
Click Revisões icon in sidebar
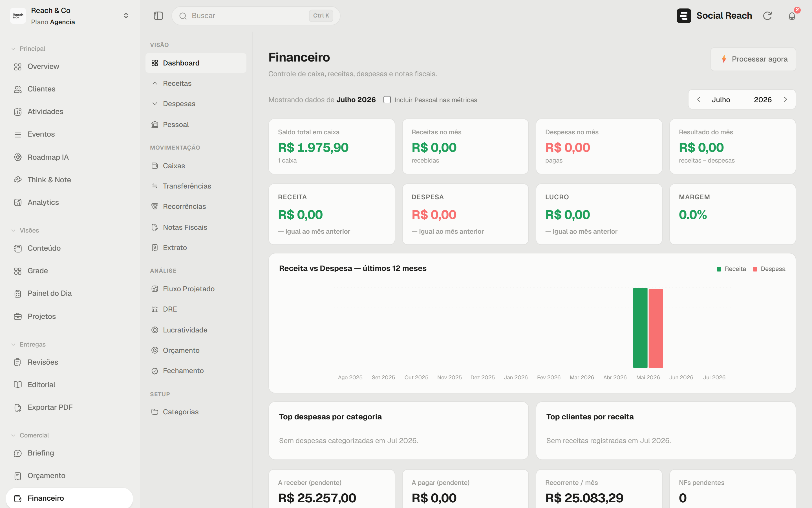click(x=18, y=362)
